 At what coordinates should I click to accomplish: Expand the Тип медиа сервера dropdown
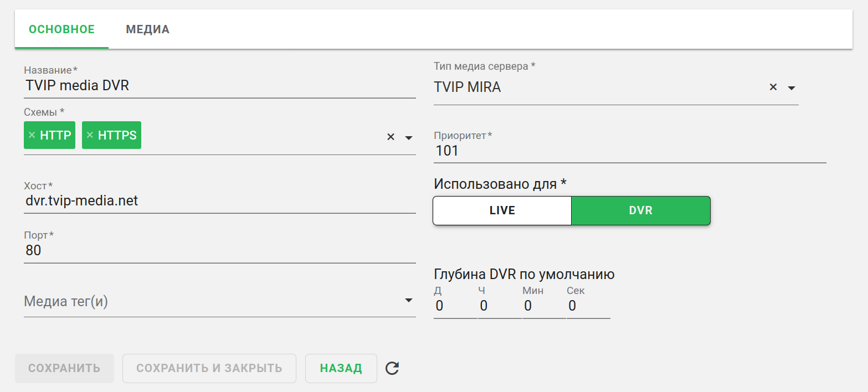tap(792, 88)
